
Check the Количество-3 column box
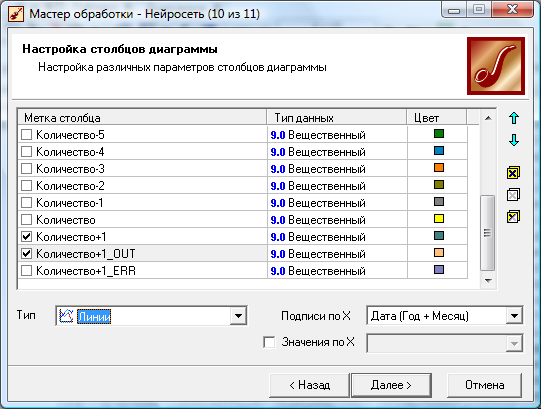coord(27,168)
